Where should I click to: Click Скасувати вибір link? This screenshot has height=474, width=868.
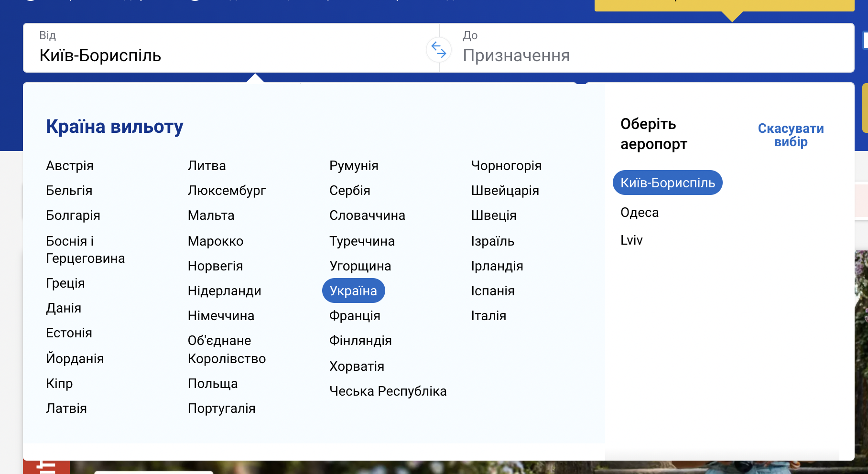click(791, 135)
